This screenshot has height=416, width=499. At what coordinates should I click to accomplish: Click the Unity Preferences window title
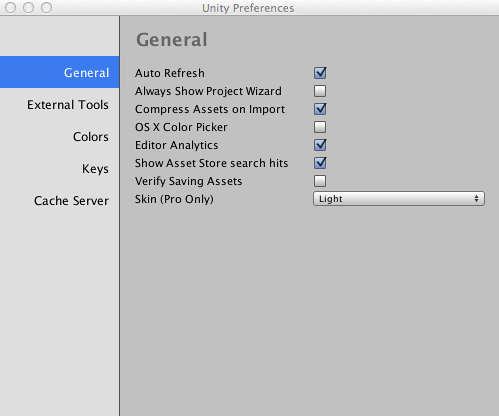pyautogui.click(x=248, y=8)
